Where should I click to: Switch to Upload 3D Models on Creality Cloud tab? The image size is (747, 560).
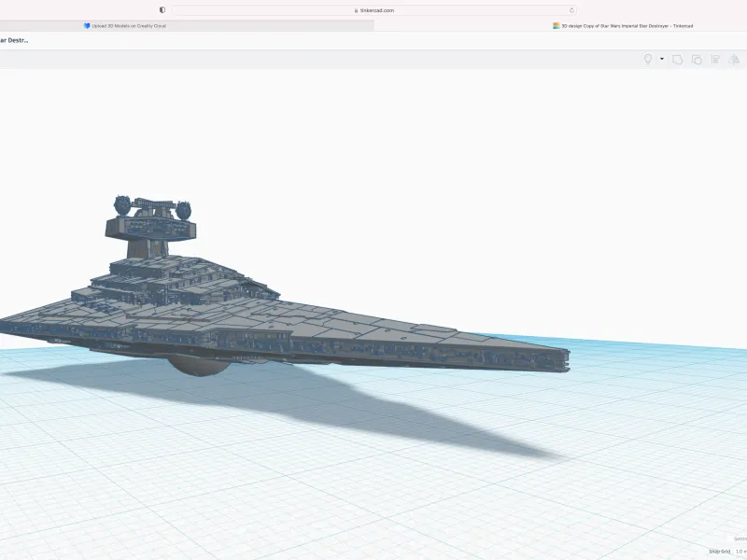(x=187, y=26)
